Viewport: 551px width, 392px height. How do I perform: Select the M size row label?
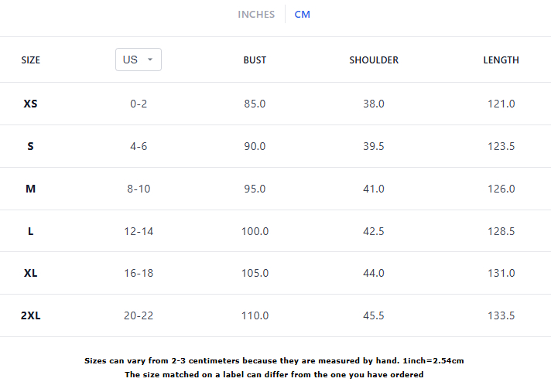click(x=31, y=189)
